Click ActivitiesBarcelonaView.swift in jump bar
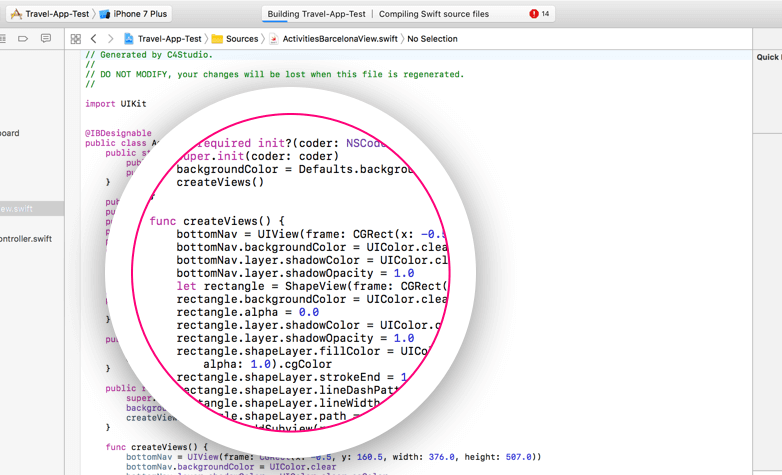Image resolution: width=782 pixels, height=475 pixels. tap(340, 38)
